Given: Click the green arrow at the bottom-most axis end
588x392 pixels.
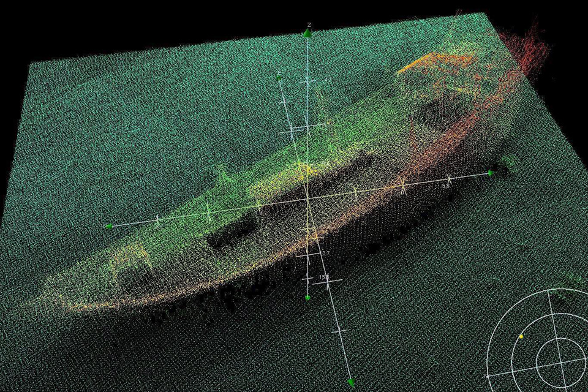Looking at the screenshot, I should (x=351, y=382).
